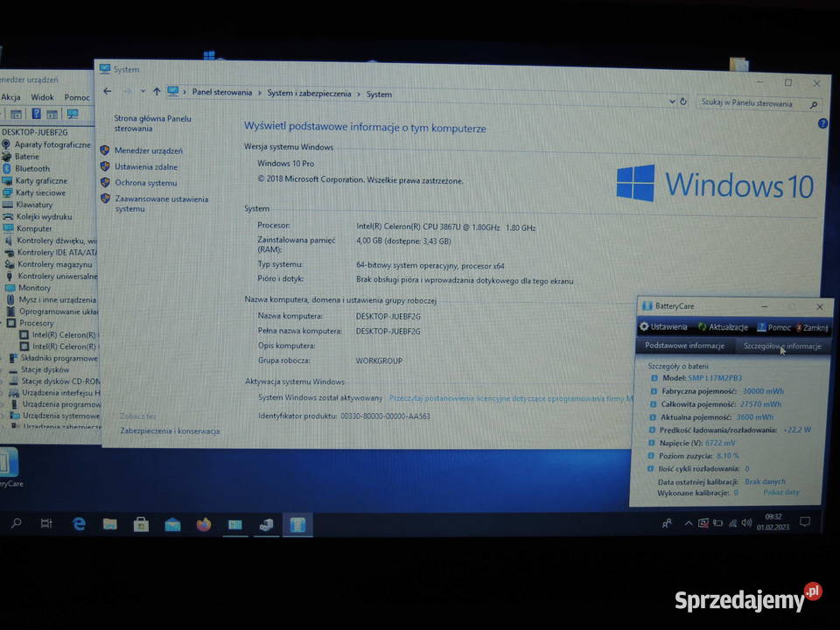Open the notification center icon
The width and height of the screenshot is (840, 630).
(805, 521)
